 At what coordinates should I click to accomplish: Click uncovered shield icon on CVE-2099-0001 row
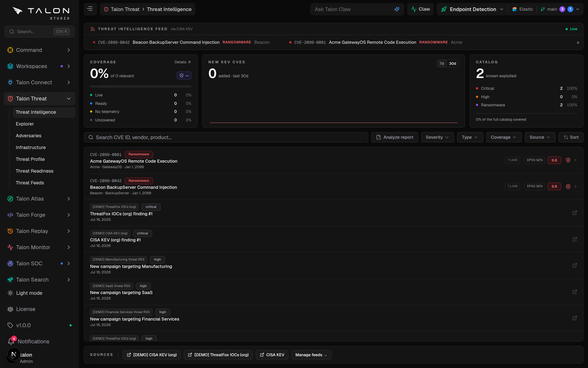[568, 160]
